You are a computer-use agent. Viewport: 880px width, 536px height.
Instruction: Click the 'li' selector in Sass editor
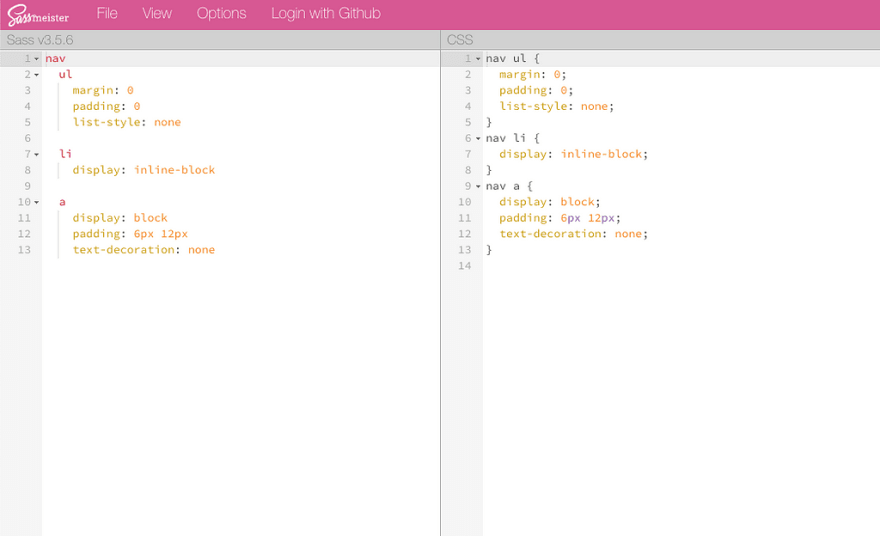pyautogui.click(x=66, y=154)
